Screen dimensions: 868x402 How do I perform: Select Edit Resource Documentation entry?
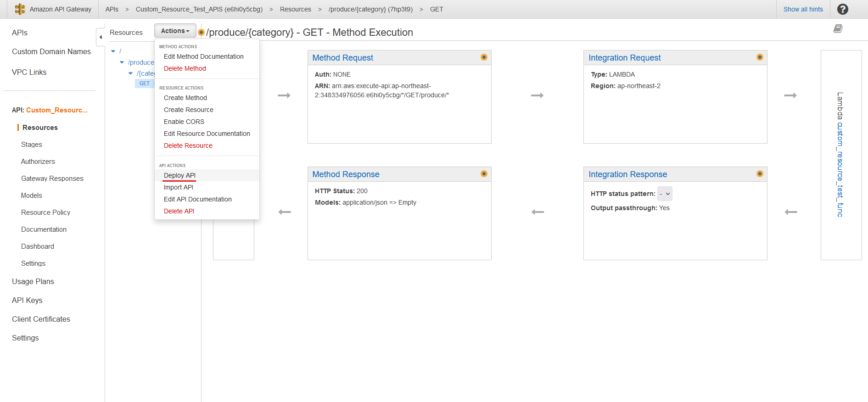(207, 134)
